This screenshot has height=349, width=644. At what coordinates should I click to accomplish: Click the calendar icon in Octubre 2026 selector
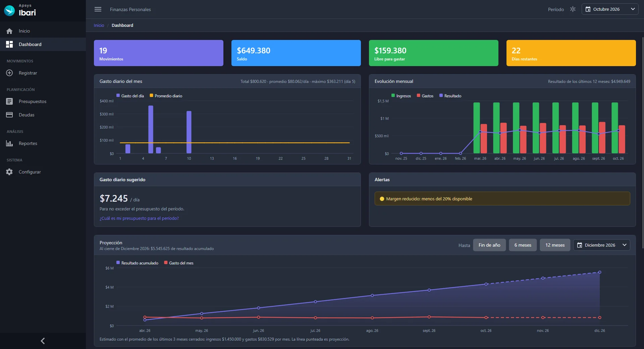(x=588, y=9)
